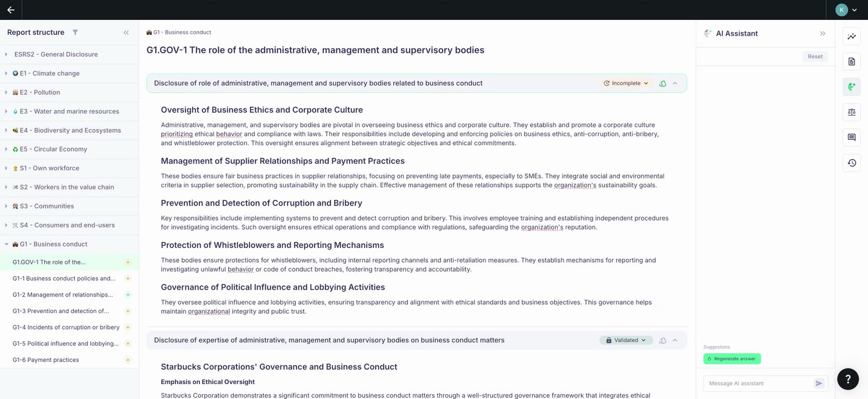Click heading Management of Supplier Relationships and Payment Practices
This screenshot has height=399, width=868.
pos(283,161)
